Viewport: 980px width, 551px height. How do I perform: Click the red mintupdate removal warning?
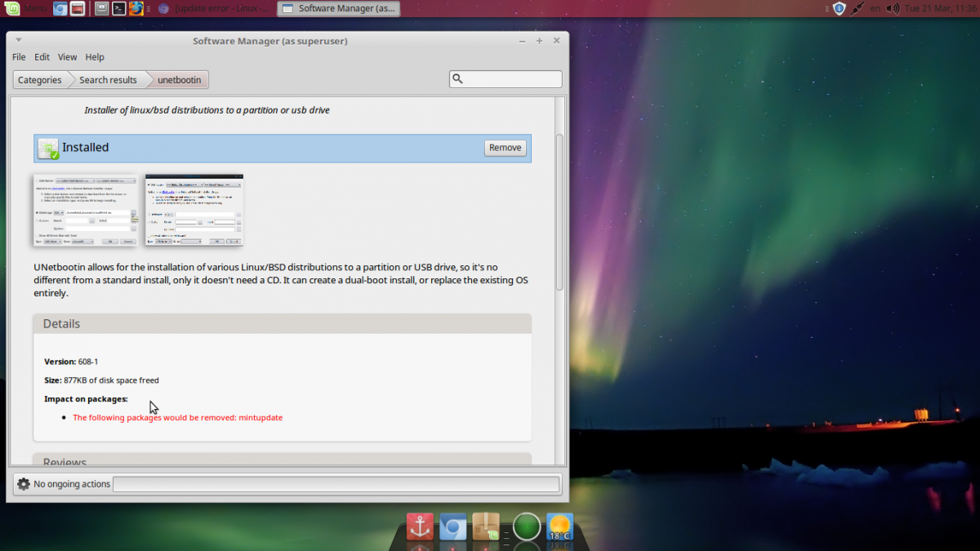tap(177, 417)
